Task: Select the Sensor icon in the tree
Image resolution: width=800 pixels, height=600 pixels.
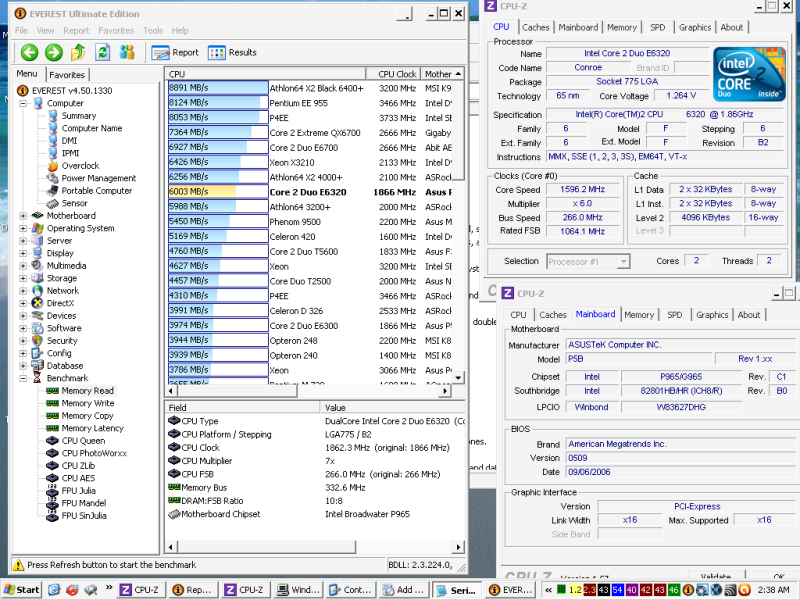Action: pos(53,204)
